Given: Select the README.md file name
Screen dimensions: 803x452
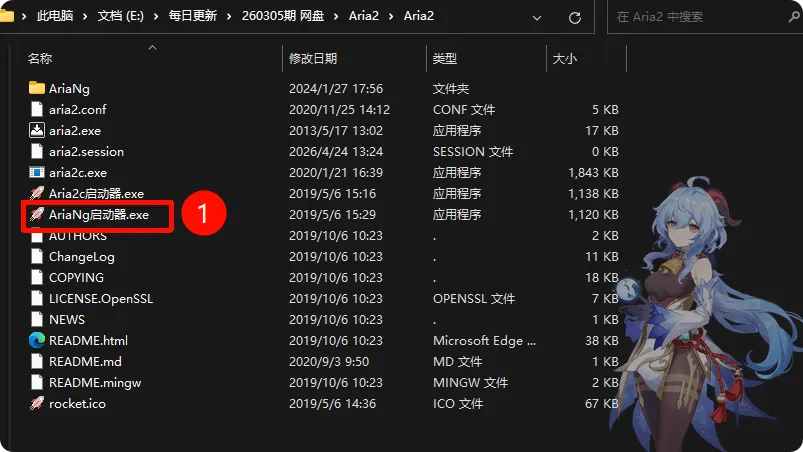Looking at the screenshot, I should point(85,361).
